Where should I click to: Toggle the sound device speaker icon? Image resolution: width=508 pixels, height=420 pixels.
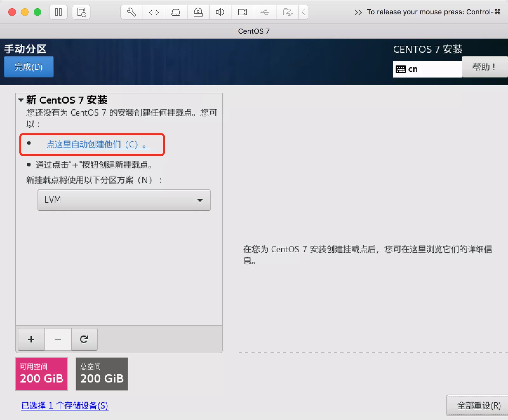click(220, 12)
